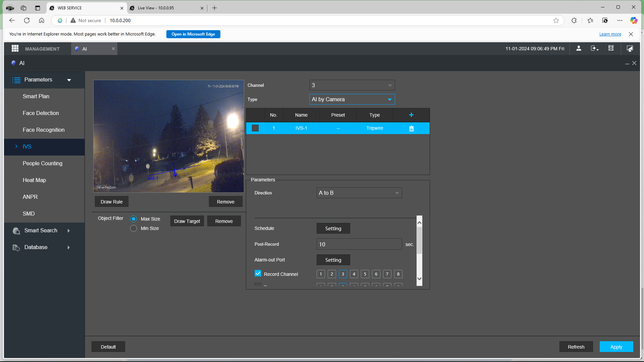Viewport: 644px width, 362px height.
Task: Open the logout dropdown icon
Action: pyautogui.click(x=595, y=49)
